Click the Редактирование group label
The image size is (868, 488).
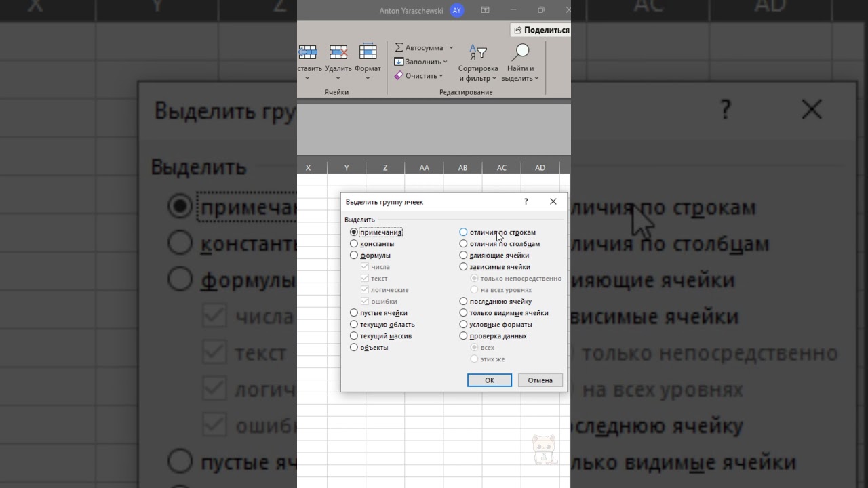[466, 92]
